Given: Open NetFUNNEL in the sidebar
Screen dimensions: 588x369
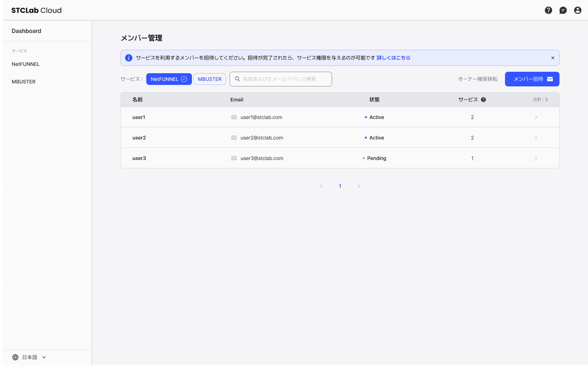Looking at the screenshot, I should click(x=26, y=64).
